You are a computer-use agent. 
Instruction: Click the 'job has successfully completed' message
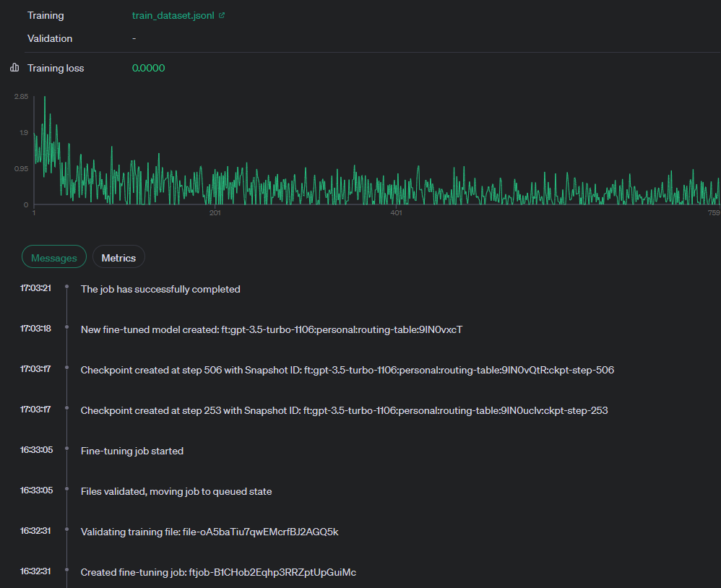[160, 289]
